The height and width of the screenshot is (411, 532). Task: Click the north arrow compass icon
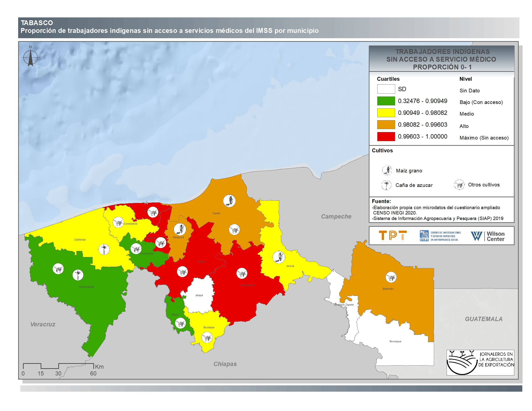30,58
